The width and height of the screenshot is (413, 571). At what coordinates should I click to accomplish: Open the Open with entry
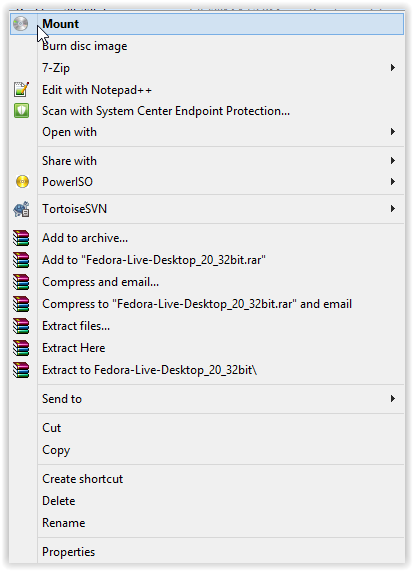(207, 132)
